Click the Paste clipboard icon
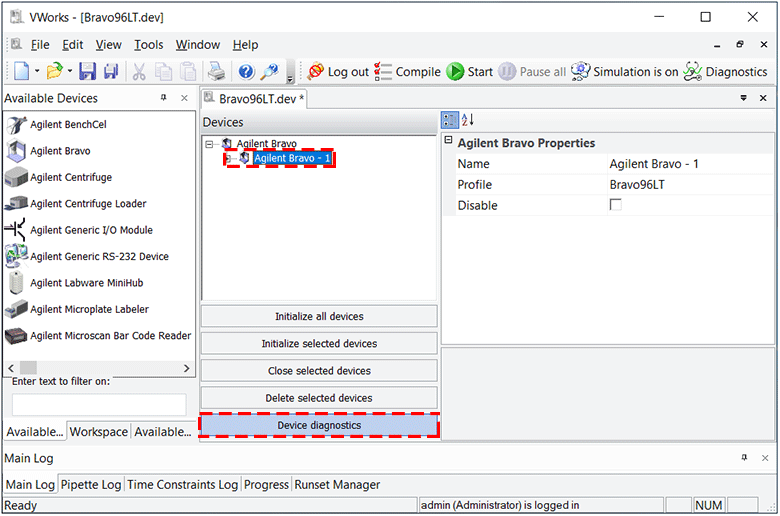Viewport: 780px width, 516px height. [x=188, y=71]
